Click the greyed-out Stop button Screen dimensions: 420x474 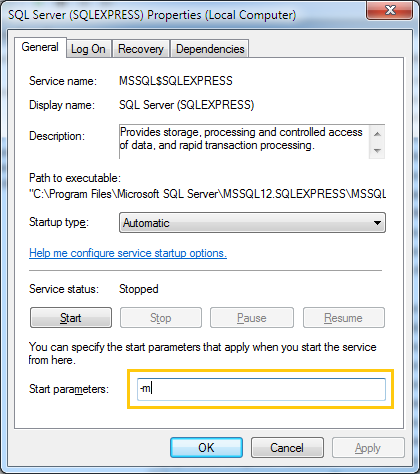point(161,318)
